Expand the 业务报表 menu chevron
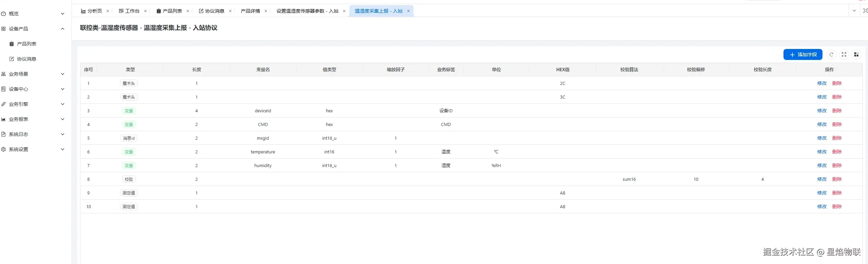 point(63,119)
